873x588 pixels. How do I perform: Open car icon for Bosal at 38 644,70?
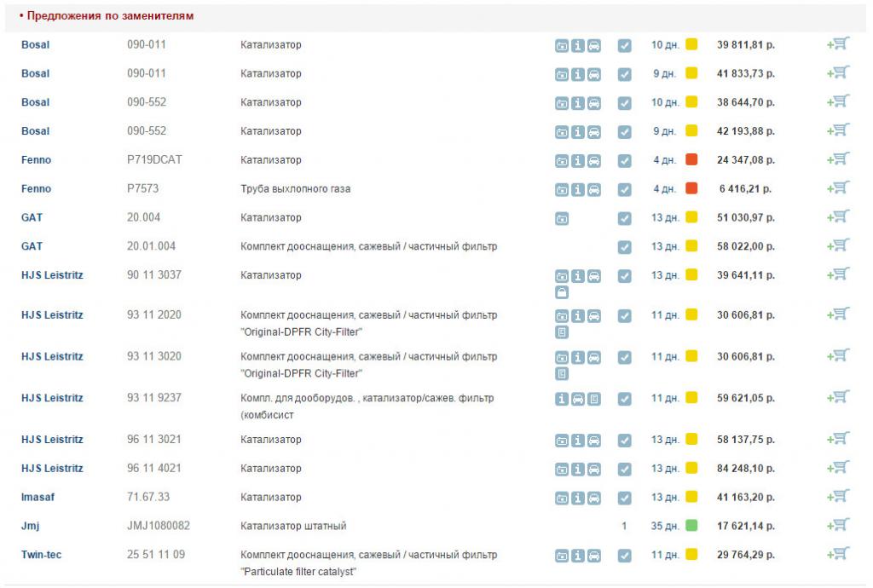pos(594,103)
